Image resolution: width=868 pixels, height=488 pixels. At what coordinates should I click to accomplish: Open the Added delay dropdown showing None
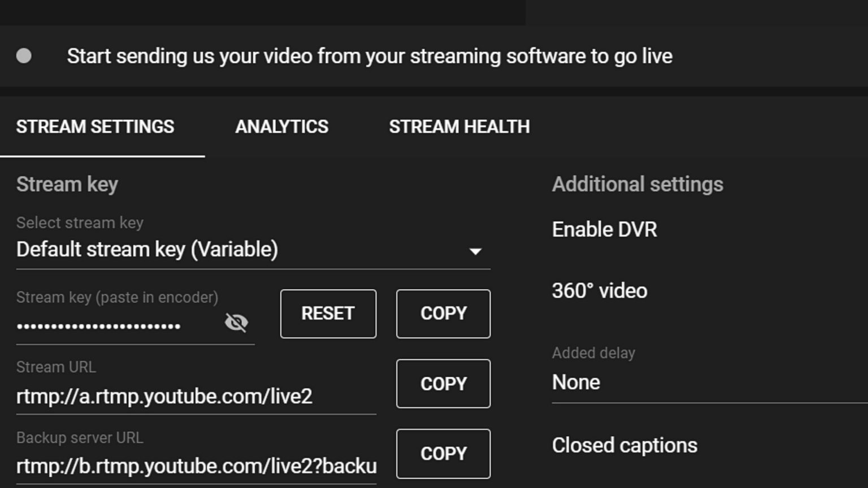[706, 382]
